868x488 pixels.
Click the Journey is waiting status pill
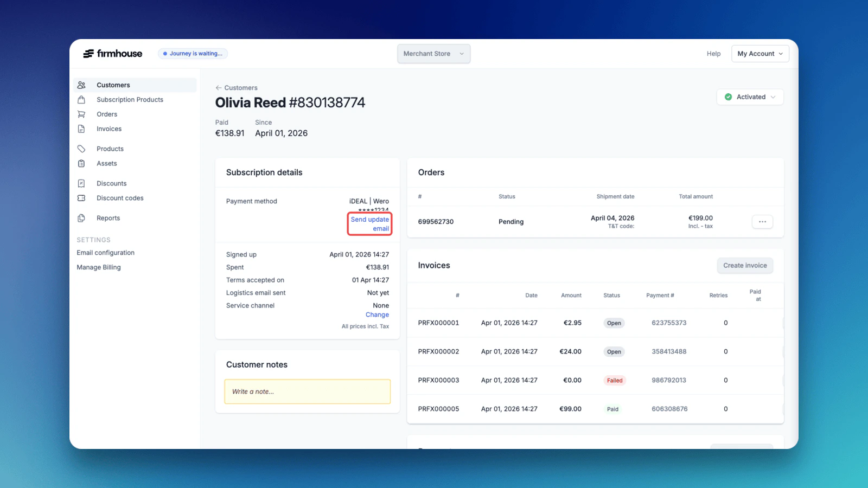(193, 53)
